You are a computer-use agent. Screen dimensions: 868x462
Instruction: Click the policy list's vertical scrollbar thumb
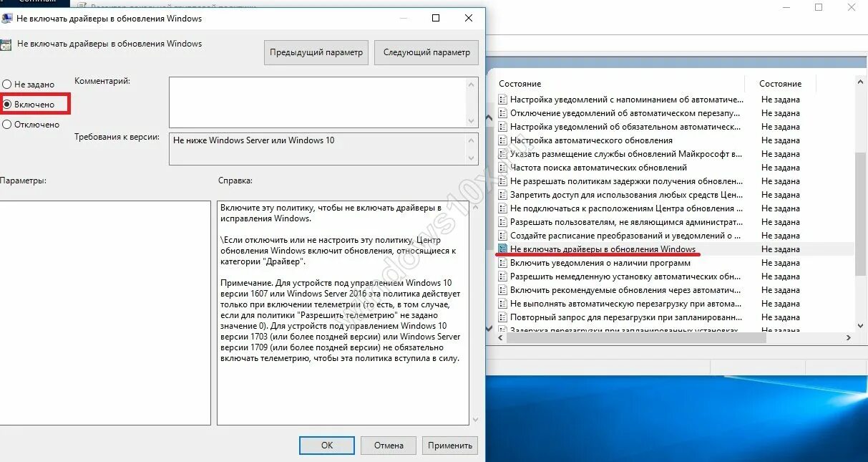coord(862,213)
